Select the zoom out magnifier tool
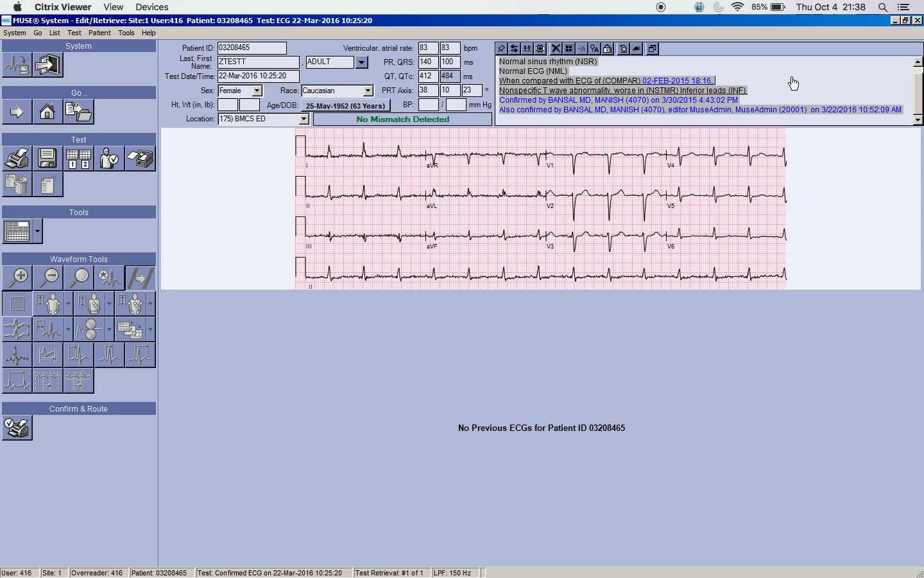The width and height of the screenshot is (924, 578). coord(48,277)
